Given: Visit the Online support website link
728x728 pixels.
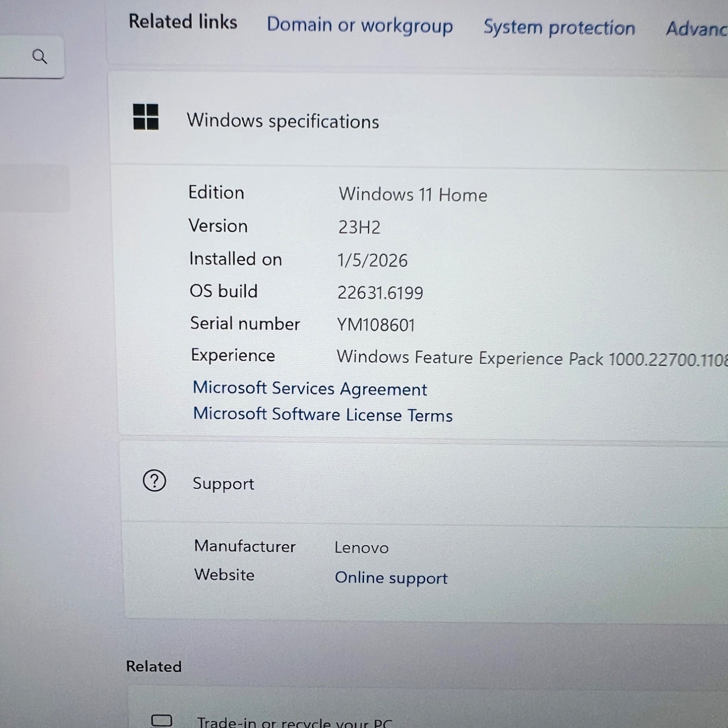Looking at the screenshot, I should pos(391,578).
